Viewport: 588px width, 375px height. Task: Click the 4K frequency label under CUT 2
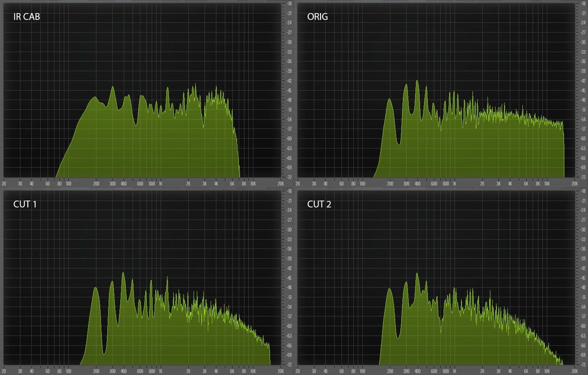pyautogui.click(x=510, y=371)
